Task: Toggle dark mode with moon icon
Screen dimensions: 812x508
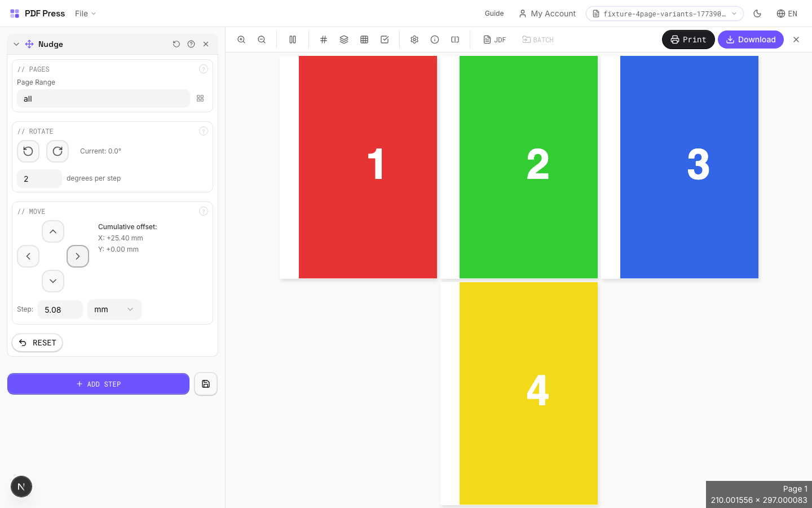Action: tap(757, 14)
